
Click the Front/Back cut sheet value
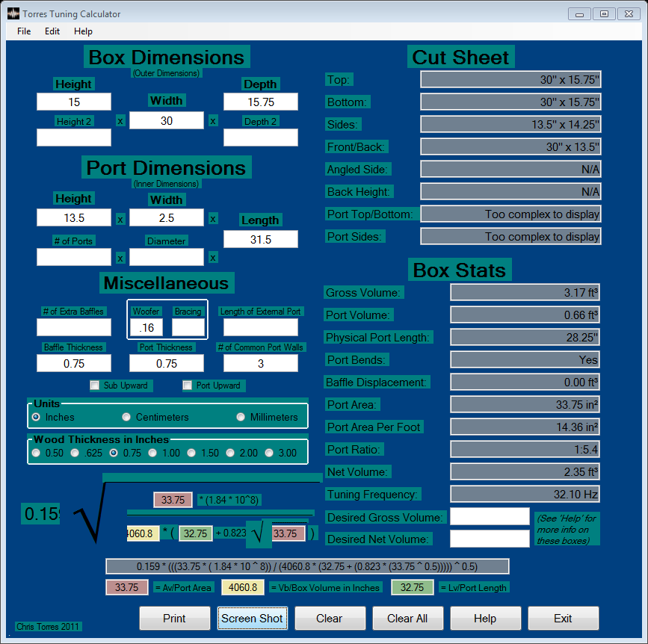coord(510,146)
